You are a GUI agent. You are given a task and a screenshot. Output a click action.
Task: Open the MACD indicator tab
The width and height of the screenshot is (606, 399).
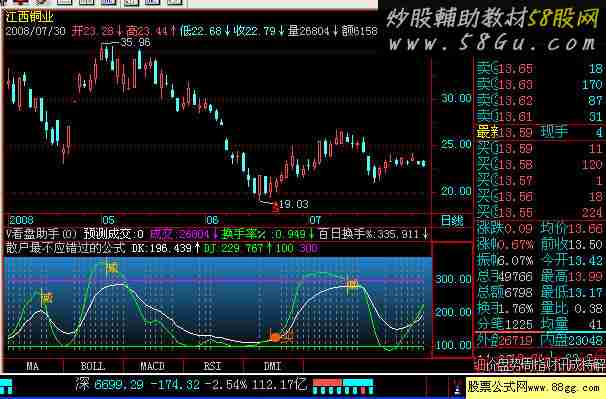pos(153,366)
